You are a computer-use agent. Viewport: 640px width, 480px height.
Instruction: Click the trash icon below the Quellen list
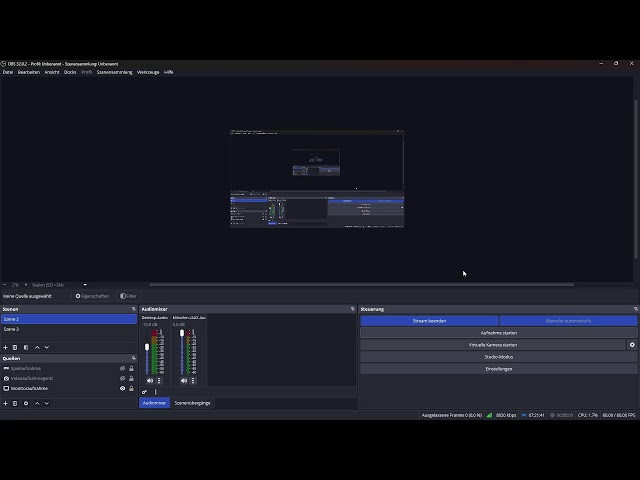15,403
